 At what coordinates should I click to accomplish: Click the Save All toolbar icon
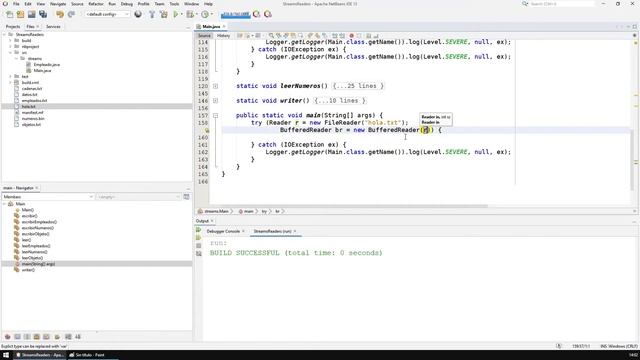[x=43, y=14]
